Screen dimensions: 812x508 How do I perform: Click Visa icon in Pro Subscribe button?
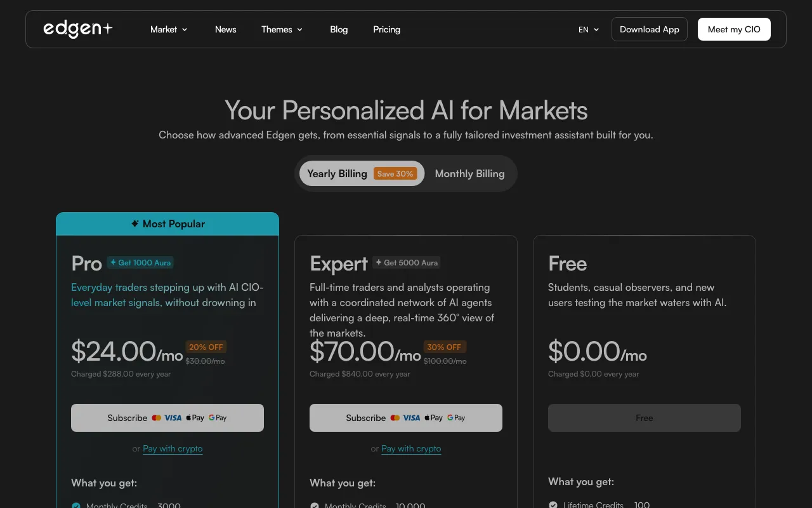pyautogui.click(x=173, y=418)
